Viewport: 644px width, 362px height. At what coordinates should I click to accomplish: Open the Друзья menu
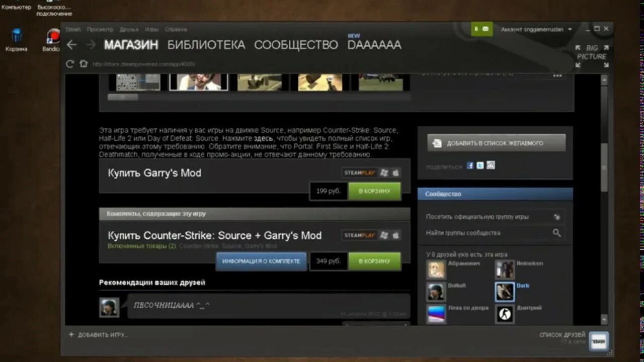[x=129, y=29]
